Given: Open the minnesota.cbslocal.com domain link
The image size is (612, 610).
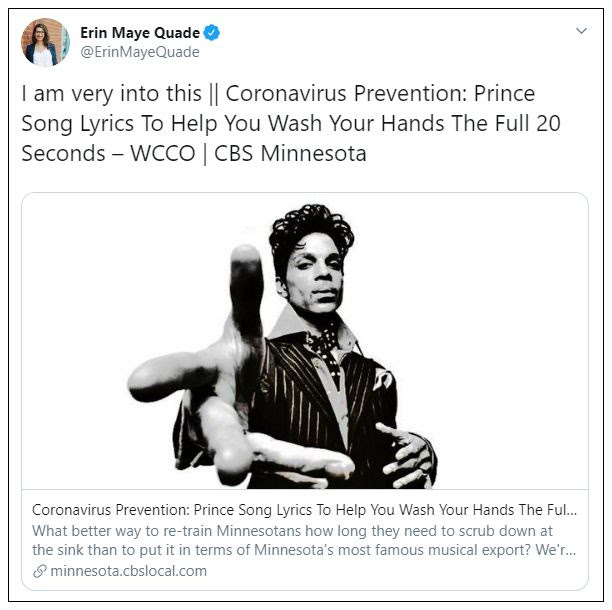Looking at the screenshot, I should click(x=129, y=571).
